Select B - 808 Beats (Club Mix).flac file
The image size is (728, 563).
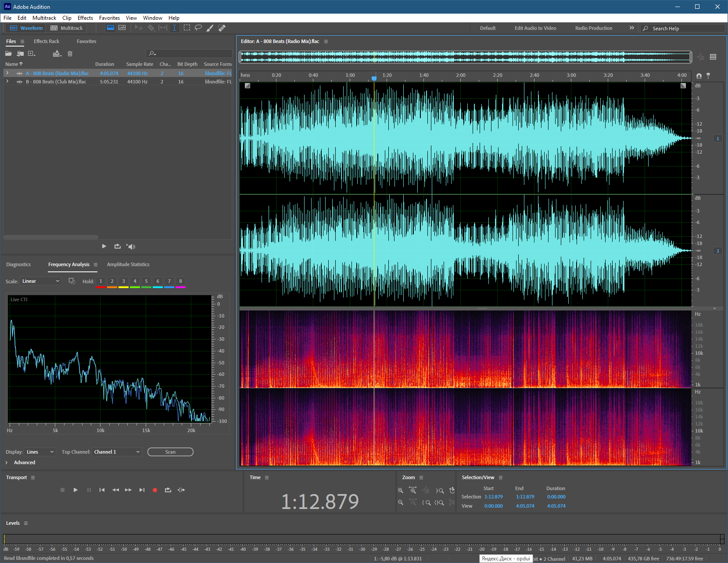point(56,82)
